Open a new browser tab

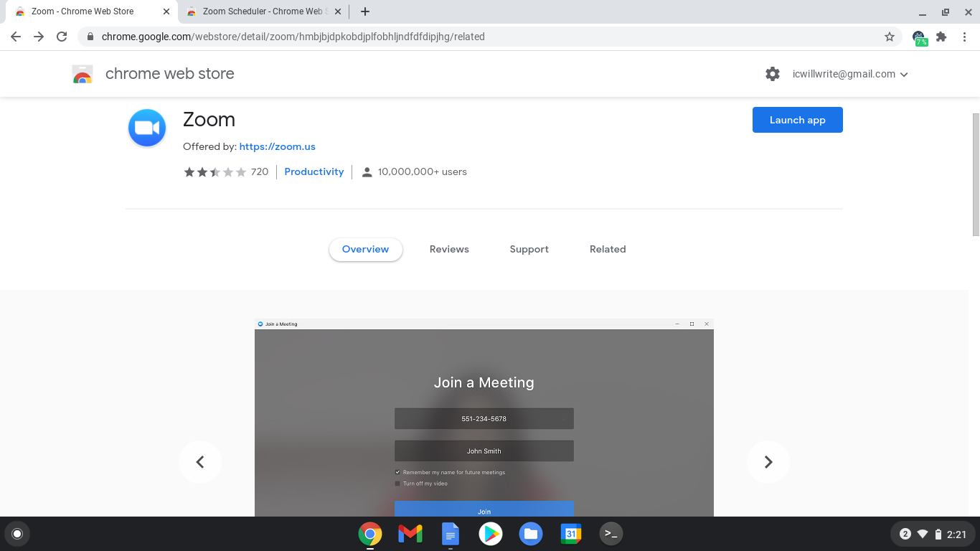[x=365, y=11]
